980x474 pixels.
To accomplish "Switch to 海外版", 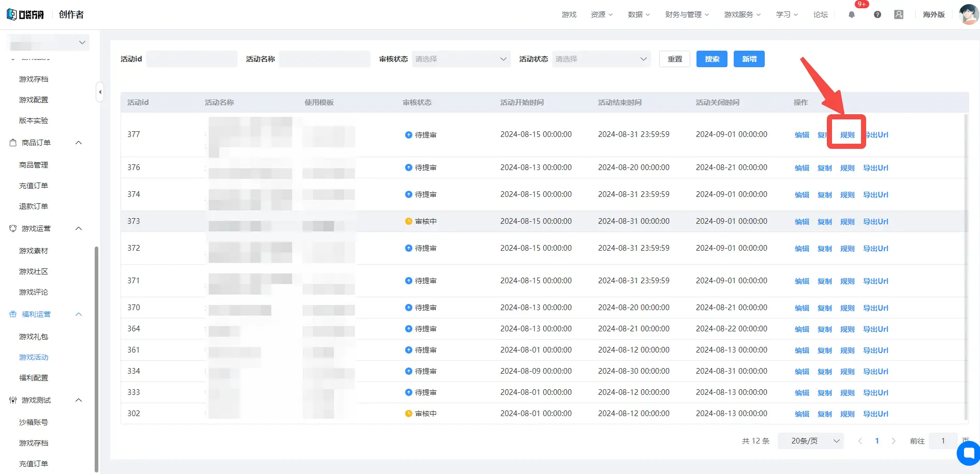I will click(x=934, y=14).
